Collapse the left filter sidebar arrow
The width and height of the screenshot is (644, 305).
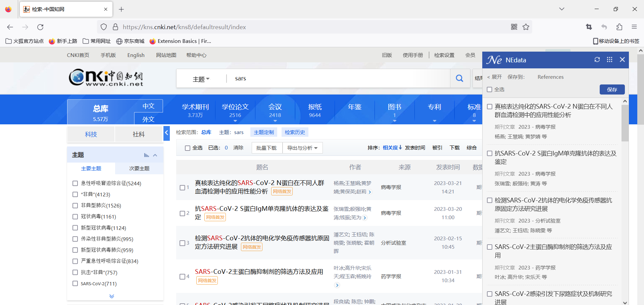click(x=166, y=133)
